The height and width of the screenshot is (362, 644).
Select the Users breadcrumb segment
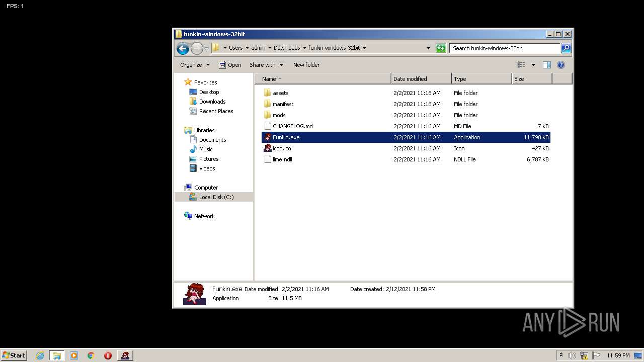coord(235,48)
